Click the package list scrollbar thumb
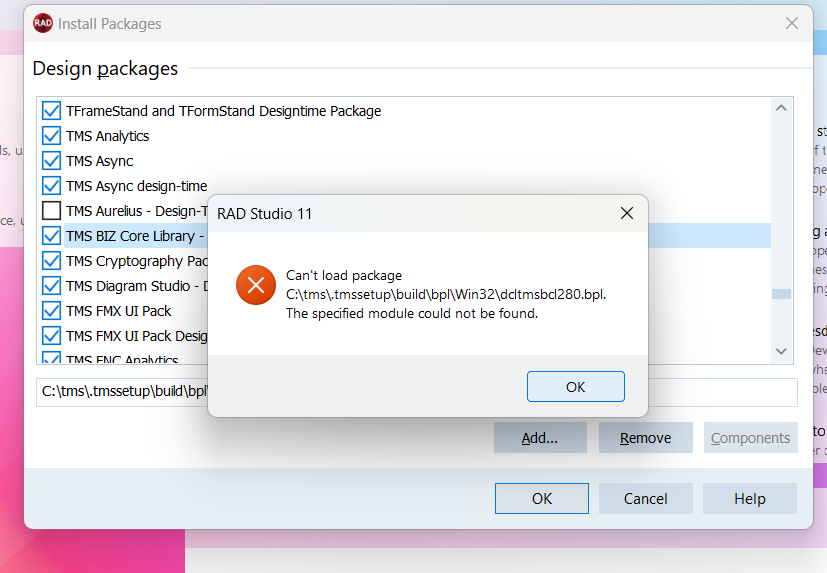 (x=781, y=294)
